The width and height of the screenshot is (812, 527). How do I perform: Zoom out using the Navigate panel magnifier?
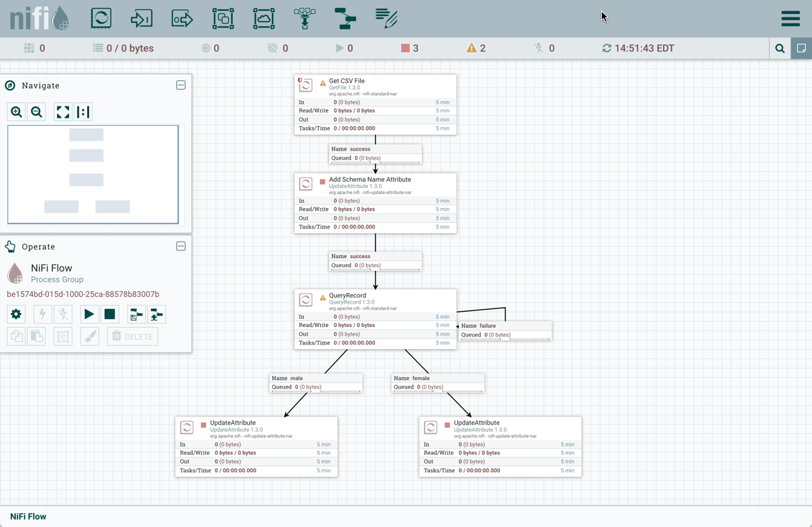pyautogui.click(x=36, y=112)
